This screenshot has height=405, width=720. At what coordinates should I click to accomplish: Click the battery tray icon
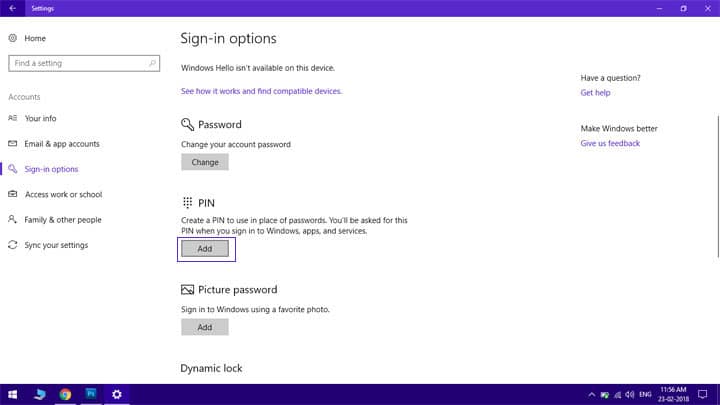(x=605, y=395)
